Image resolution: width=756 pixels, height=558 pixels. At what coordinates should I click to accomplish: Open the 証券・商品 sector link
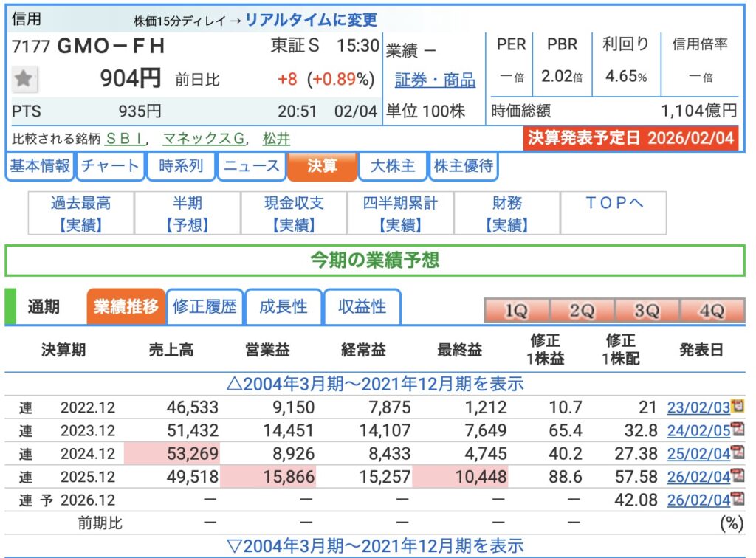point(434,80)
